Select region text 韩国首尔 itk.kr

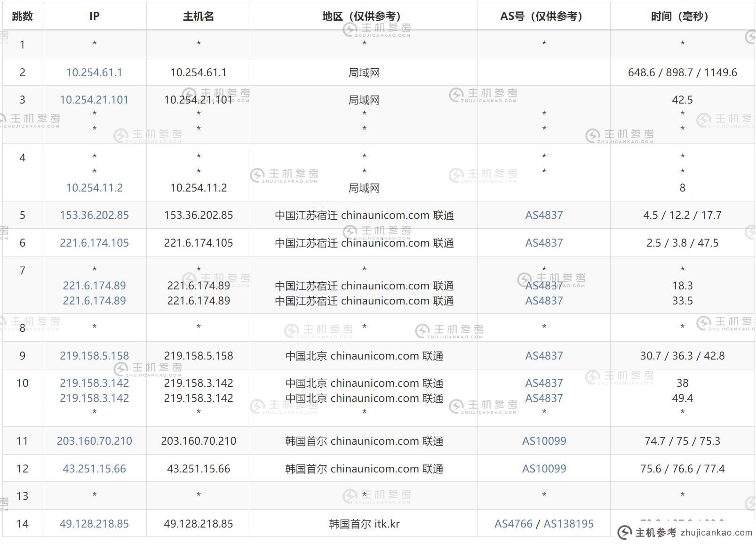pos(364,524)
